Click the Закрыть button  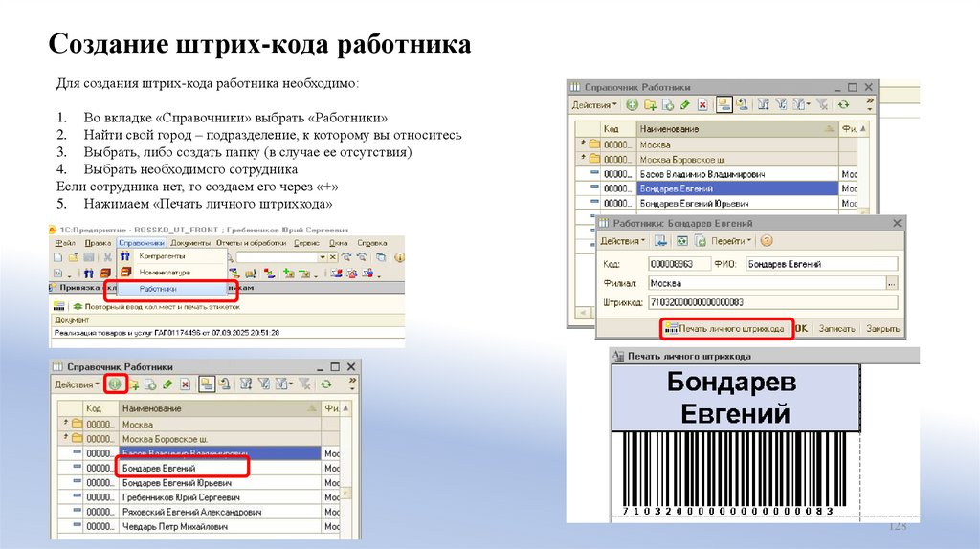882,328
